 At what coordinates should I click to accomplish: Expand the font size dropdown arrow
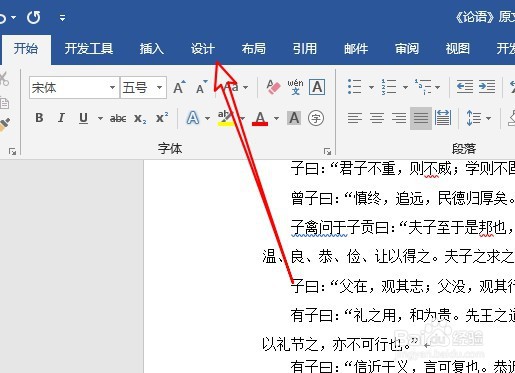pos(160,88)
